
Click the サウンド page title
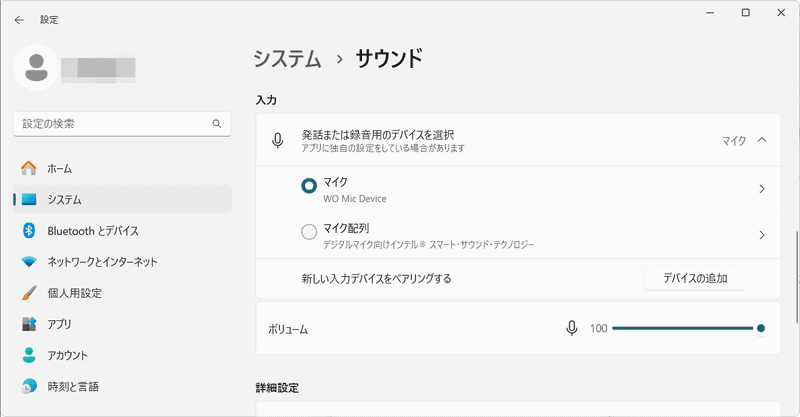(x=389, y=58)
